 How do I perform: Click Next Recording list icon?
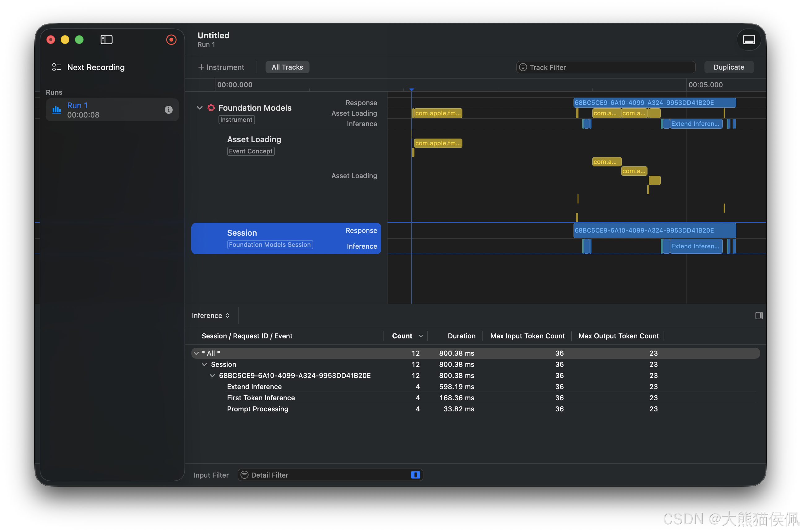56,67
